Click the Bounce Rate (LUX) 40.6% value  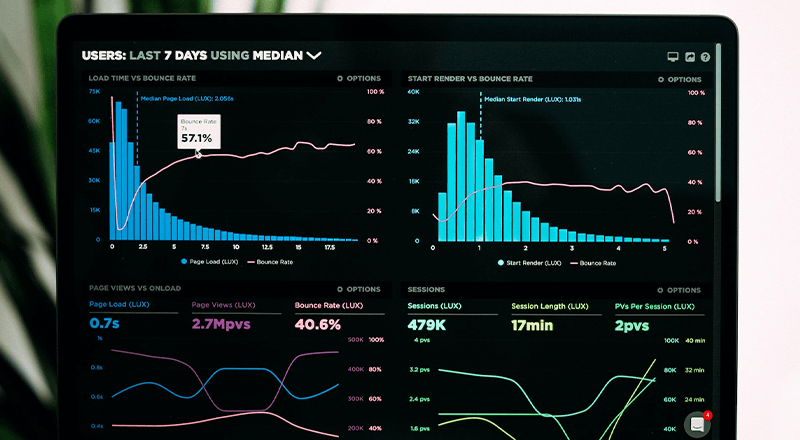[x=317, y=325]
